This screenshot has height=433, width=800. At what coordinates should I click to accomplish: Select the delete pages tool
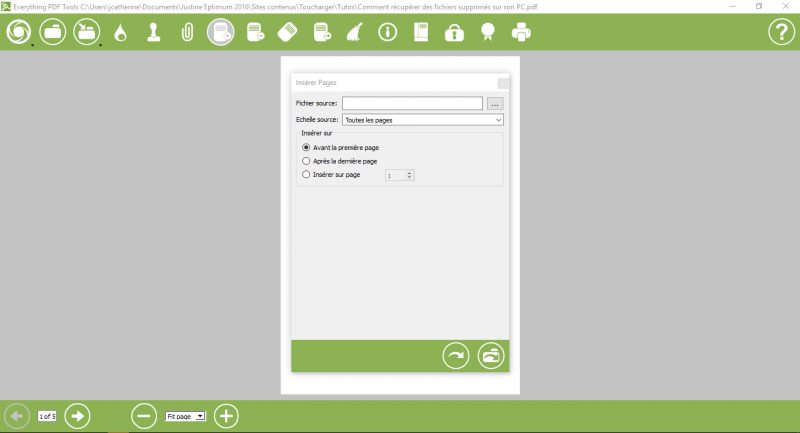click(255, 33)
